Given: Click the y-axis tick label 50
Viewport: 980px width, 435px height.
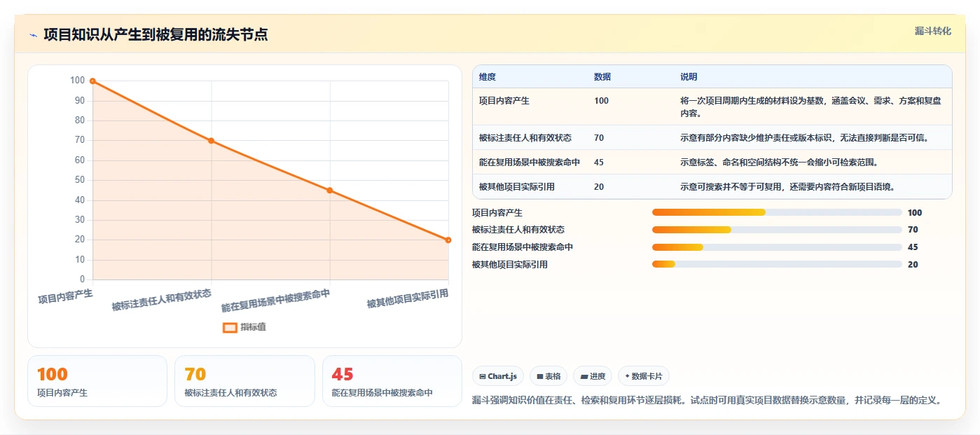Looking at the screenshot, I should tap(79, 180).
